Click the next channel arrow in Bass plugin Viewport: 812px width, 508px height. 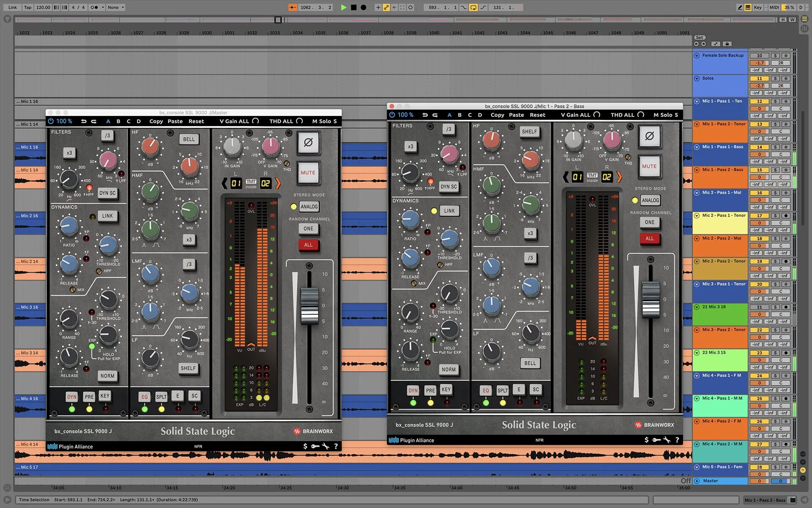(619, 177)
